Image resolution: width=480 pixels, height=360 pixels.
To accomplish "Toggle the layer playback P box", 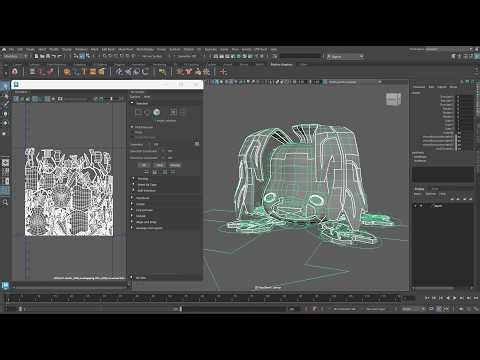I will 421,206.
